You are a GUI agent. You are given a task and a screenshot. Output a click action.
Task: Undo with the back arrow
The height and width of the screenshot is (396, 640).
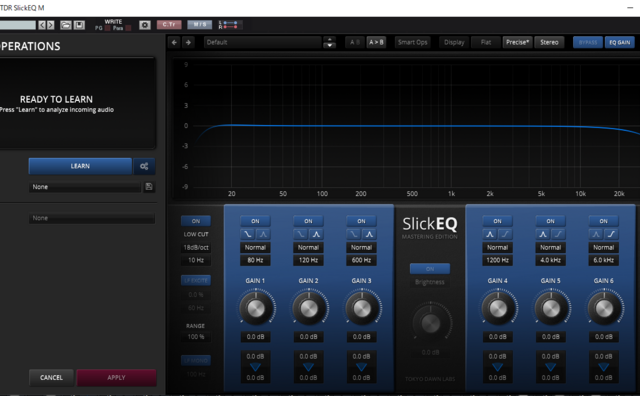click(x=174, y=42)
